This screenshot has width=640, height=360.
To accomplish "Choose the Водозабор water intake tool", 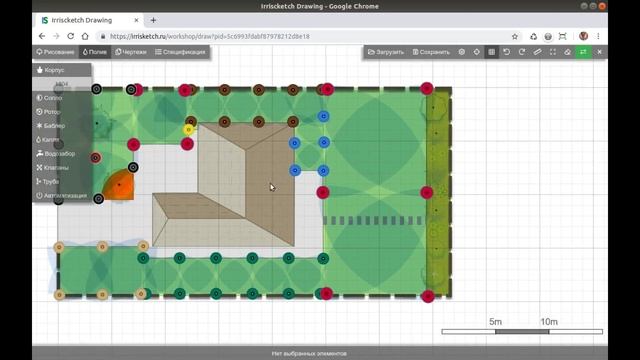I will coord(62,153).
